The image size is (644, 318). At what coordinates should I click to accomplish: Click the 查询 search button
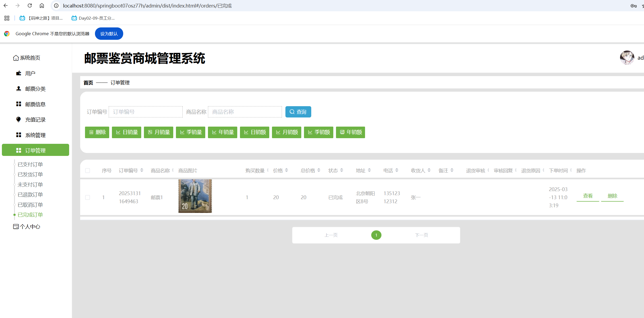click(298, 112)
